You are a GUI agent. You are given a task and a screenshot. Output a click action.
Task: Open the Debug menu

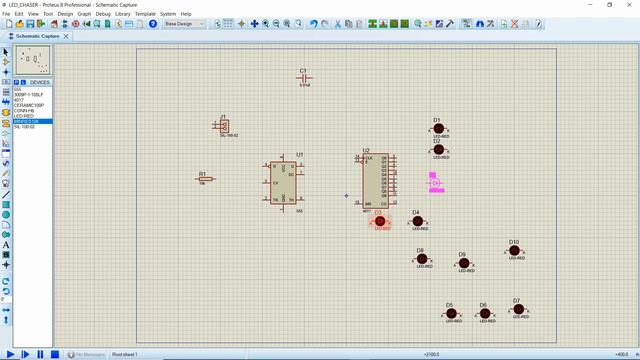103,14
